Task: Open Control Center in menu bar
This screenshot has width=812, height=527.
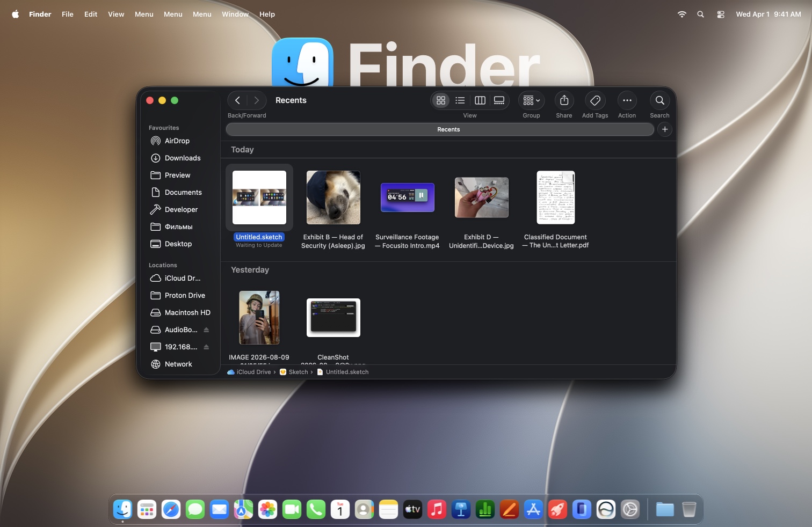Action: pyautogui.click(x=721, y=14)
